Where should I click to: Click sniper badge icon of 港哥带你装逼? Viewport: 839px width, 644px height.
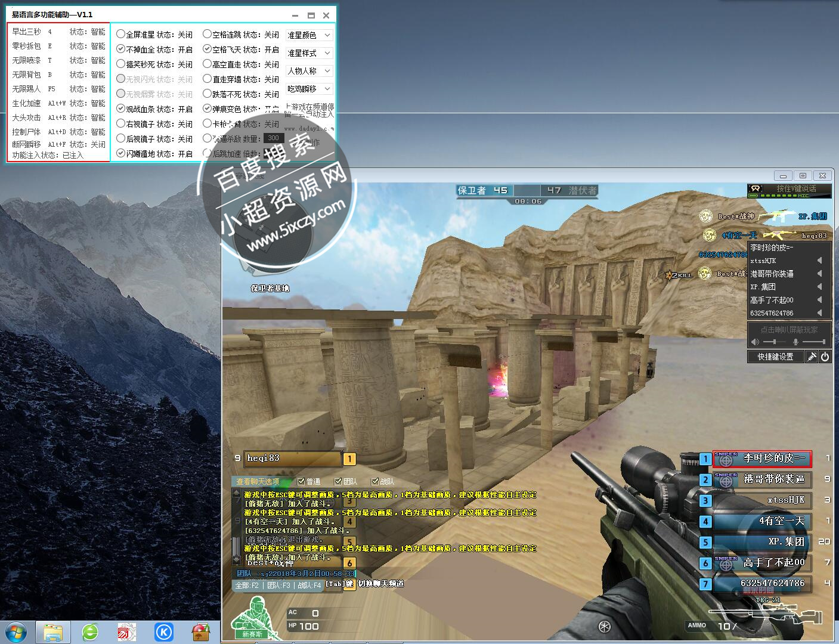point(726,479)
